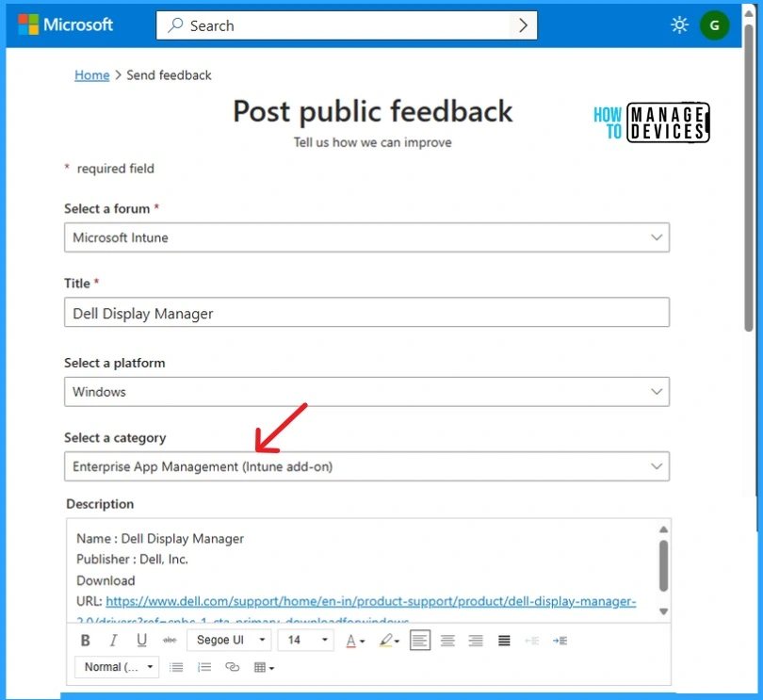The height and width of the screenshot is (700, 763).
Task: Toggle strikethrough formatting
Action: point(170,640)
